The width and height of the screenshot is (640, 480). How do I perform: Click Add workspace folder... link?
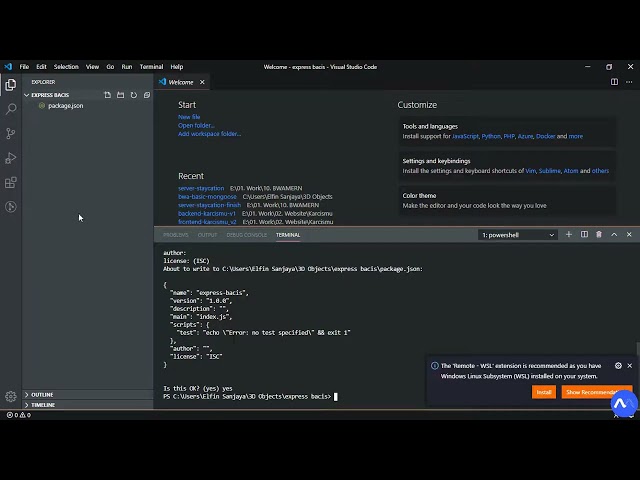pos(209,134)
